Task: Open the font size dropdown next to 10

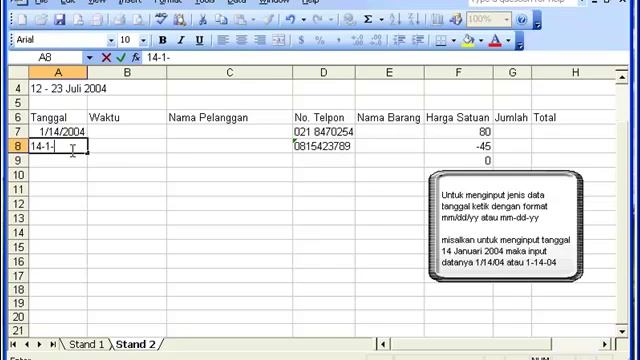Action: tap(143, 40)
